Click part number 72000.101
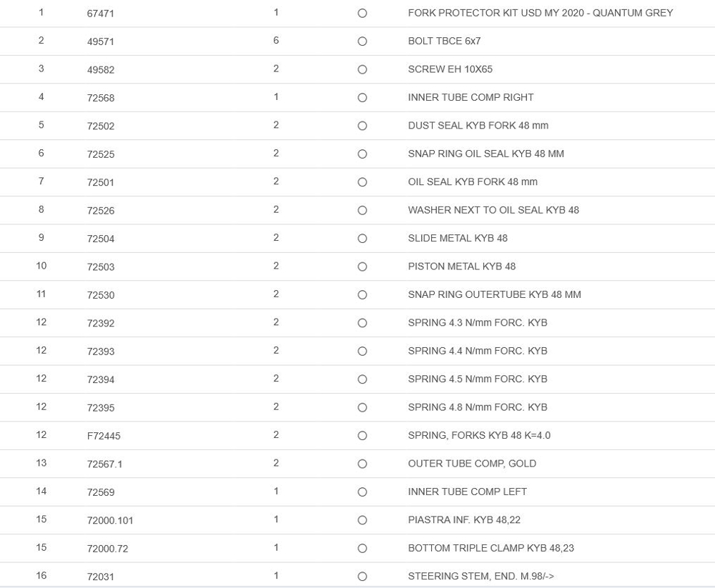The height and width of the screenshot is (588, 715). click(x=110, y=520)
